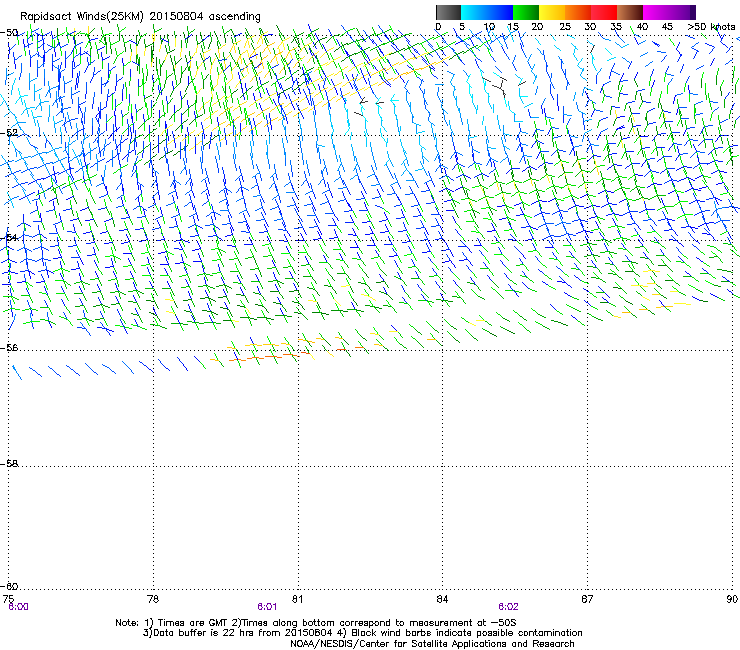Click the '-50' latitude axis label
The width and height of the screenshot is (740, 650).
pyautogui.click(x=9, y=32)
